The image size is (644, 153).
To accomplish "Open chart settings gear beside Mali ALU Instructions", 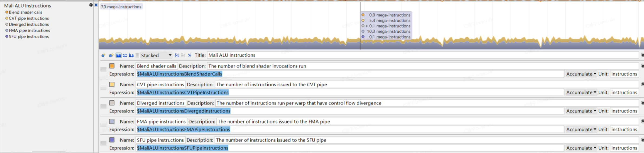I will click(x=91, y=5).
